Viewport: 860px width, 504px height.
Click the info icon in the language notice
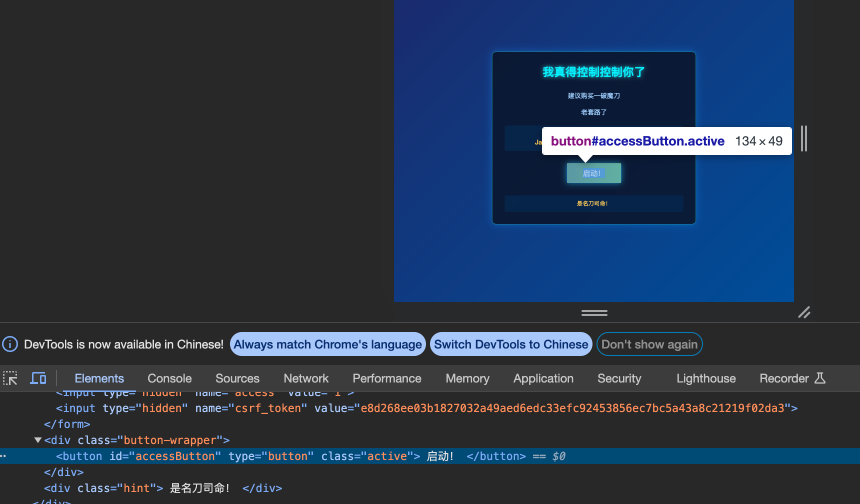click(10, 344)
